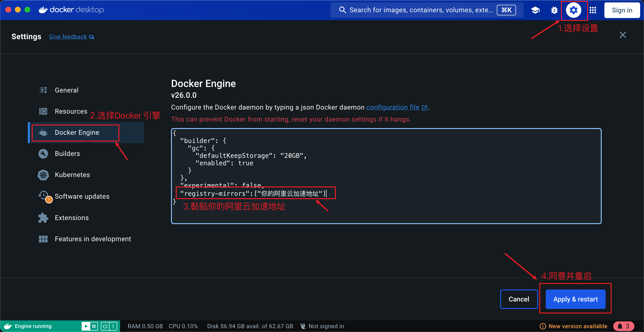644x332 pixels.
Task: Click the play icon in status bar
Action: click(86, 326)
